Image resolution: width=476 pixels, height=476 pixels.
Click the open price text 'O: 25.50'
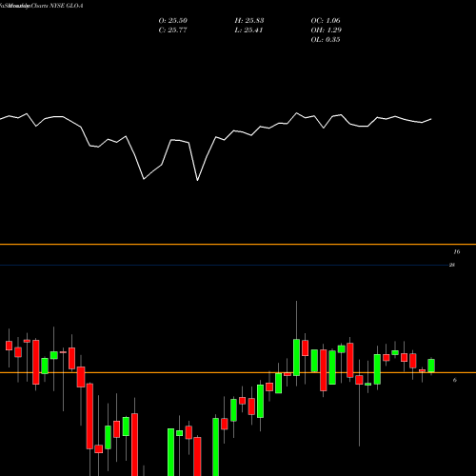point(173,21)
